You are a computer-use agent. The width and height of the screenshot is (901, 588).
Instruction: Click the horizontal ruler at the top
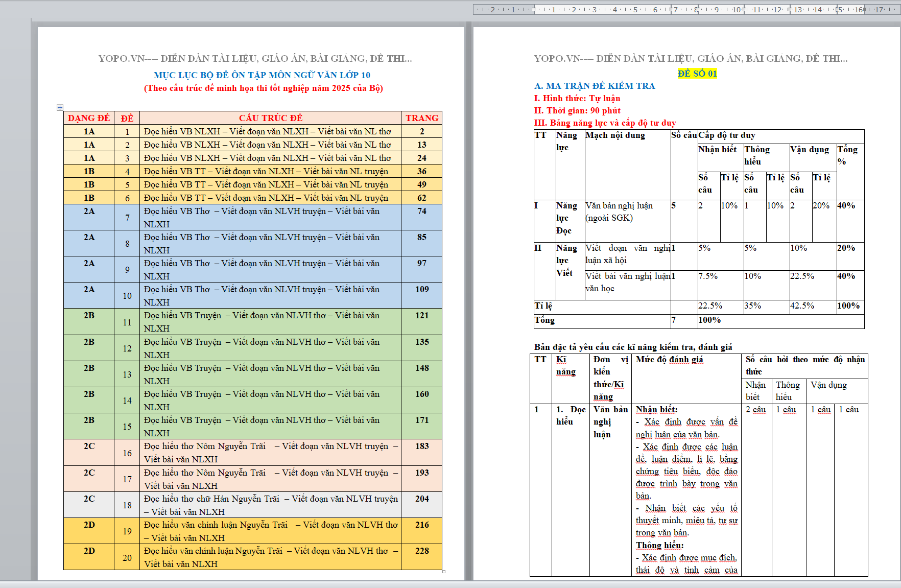[x=686, y=9]
